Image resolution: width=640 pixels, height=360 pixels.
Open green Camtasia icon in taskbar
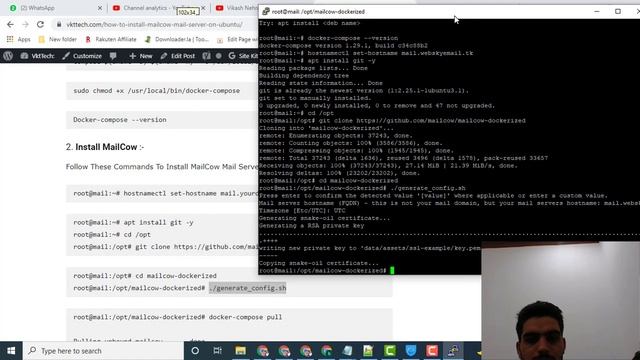[390, 351]
